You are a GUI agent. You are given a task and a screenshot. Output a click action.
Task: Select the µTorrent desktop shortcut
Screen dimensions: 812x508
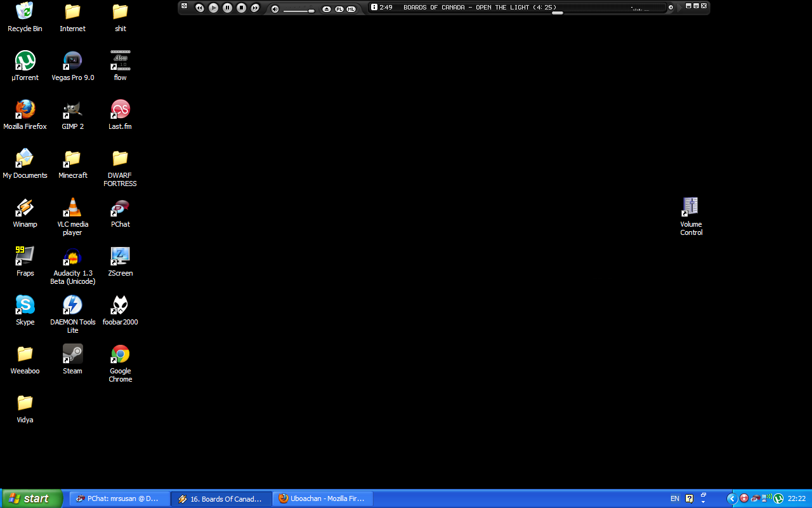[x=25, y=66]
